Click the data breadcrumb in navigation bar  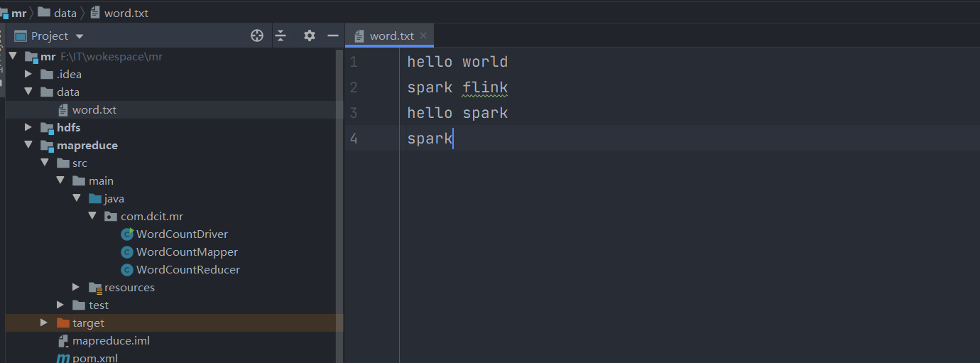point(65,13)
